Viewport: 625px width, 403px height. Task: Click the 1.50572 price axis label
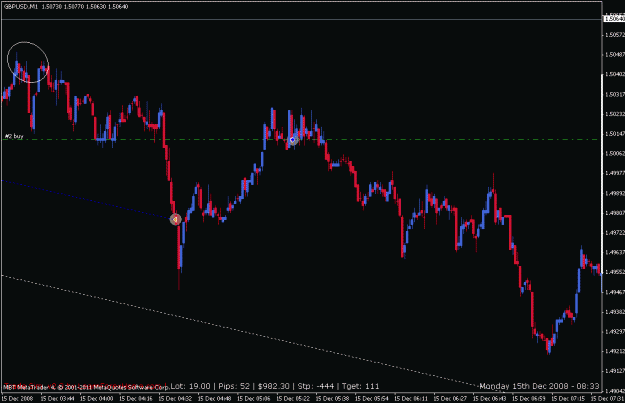tap(615, 35)
